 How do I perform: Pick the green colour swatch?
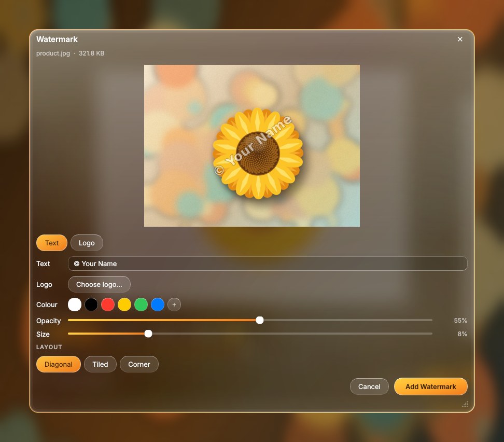[141, 305]
